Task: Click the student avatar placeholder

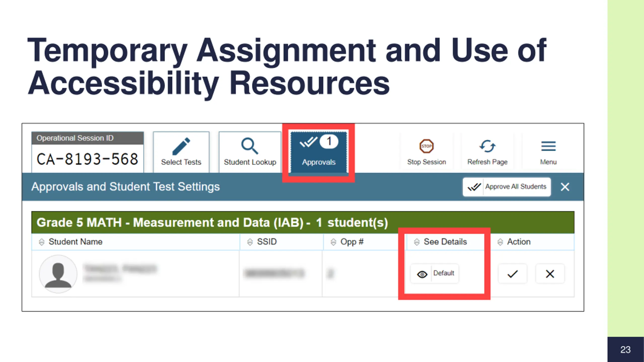Action: click(58, 274)
